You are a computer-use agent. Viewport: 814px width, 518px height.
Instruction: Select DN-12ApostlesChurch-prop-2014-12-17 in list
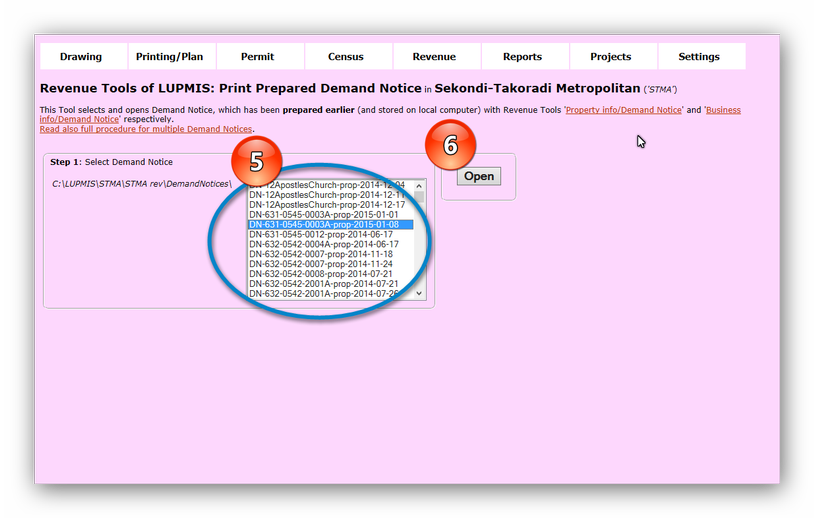331,205
